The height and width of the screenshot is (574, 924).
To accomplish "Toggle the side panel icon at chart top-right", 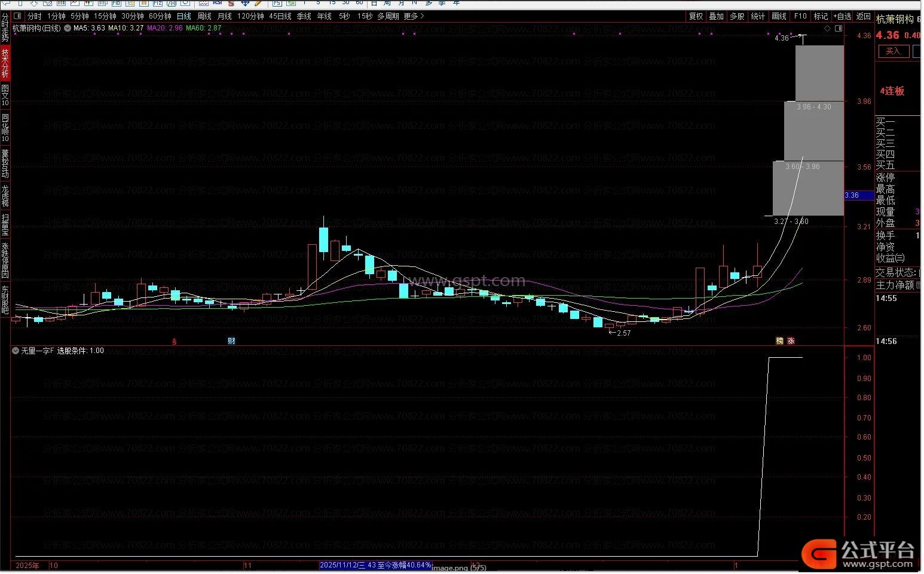I will 839,28.
